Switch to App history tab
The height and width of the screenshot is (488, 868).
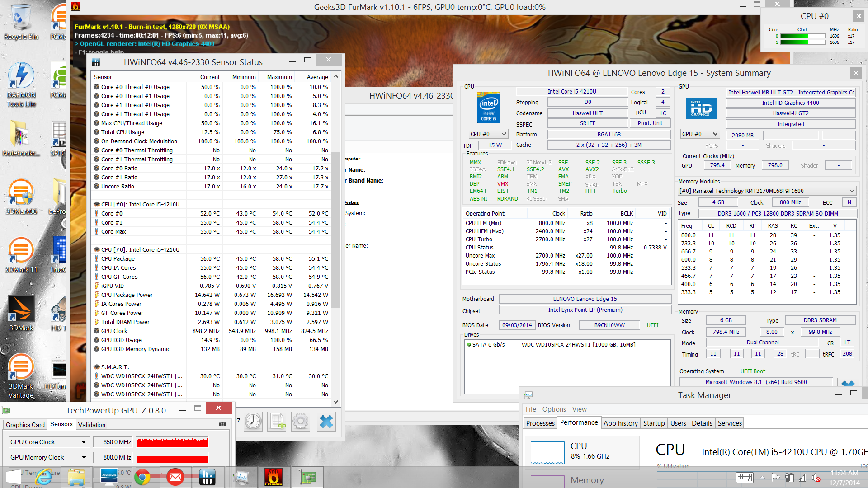tap(620, 423)
